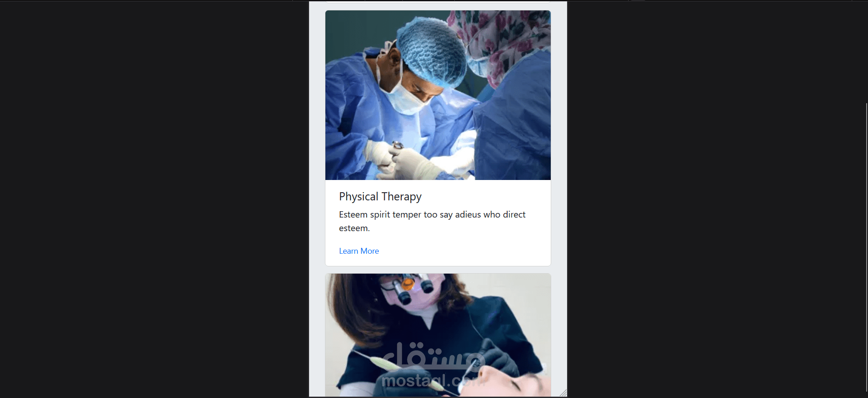Viewport: 868px width, 398px height.
Task: Click the Learn More link
Action: (x=359, y=251)
